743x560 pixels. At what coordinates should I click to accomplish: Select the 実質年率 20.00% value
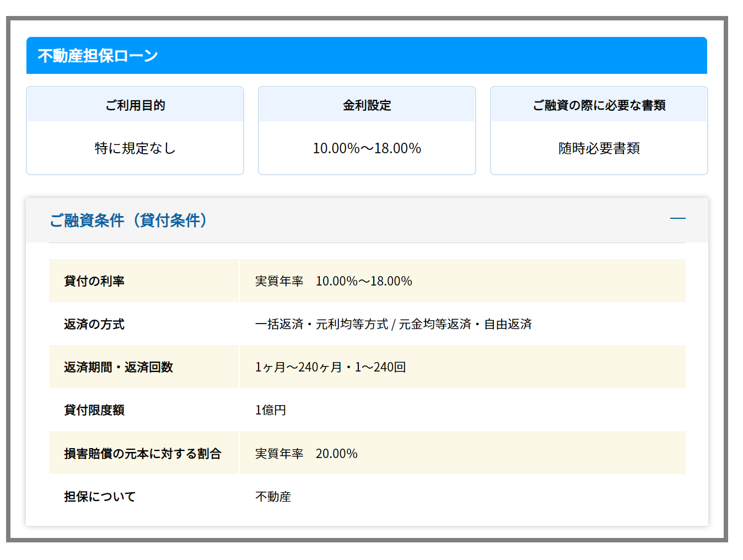[x=306, y=454]
